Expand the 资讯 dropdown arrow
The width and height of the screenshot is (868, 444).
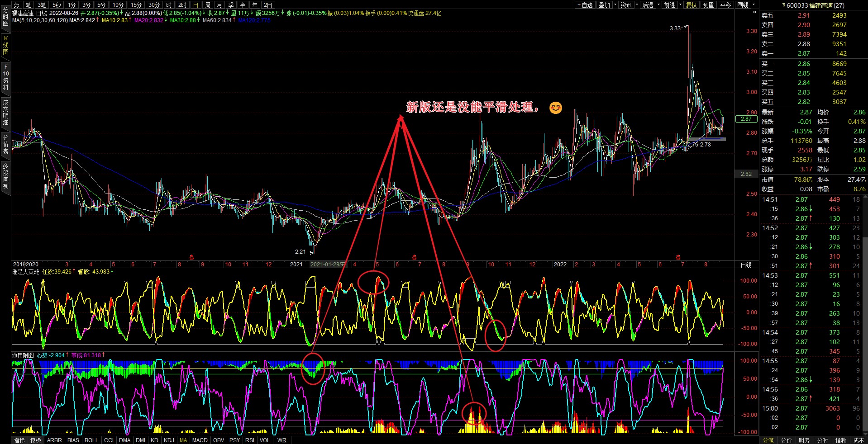point(637,5)
